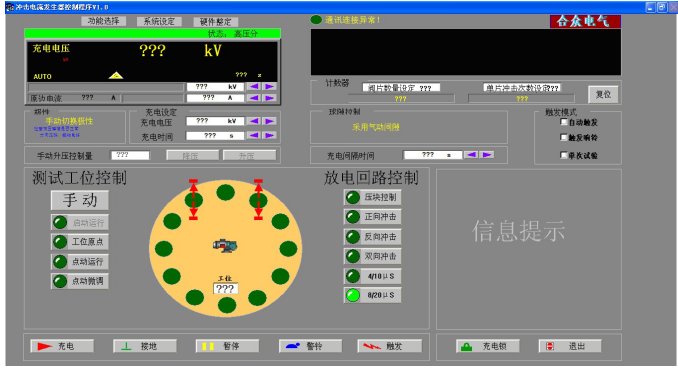Decrease 充电时间 with left arrow

[x=254, y=135]
